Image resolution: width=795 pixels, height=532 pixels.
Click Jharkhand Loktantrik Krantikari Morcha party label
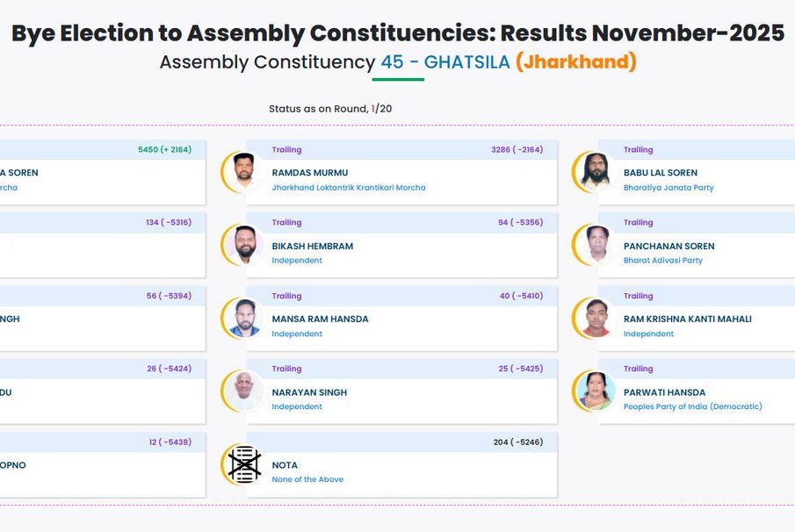[x=348, y=188]
